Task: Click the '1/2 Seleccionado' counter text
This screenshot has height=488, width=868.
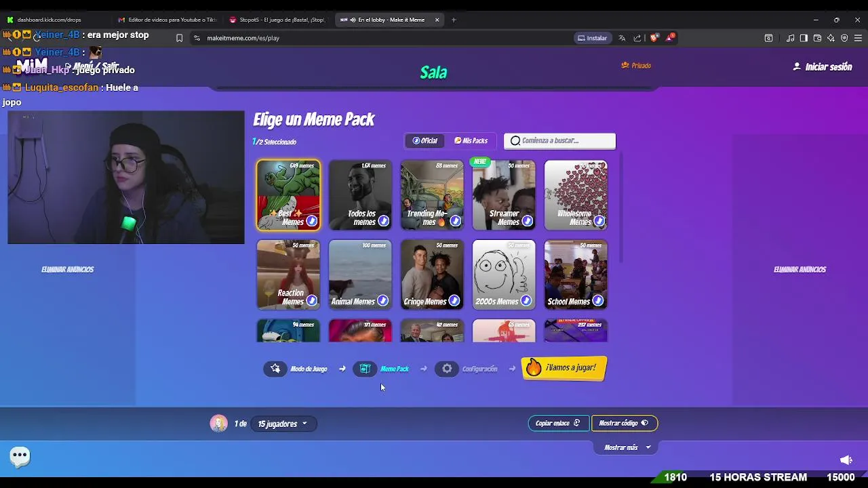Action: pyautogui.click(x=275, y=142)
